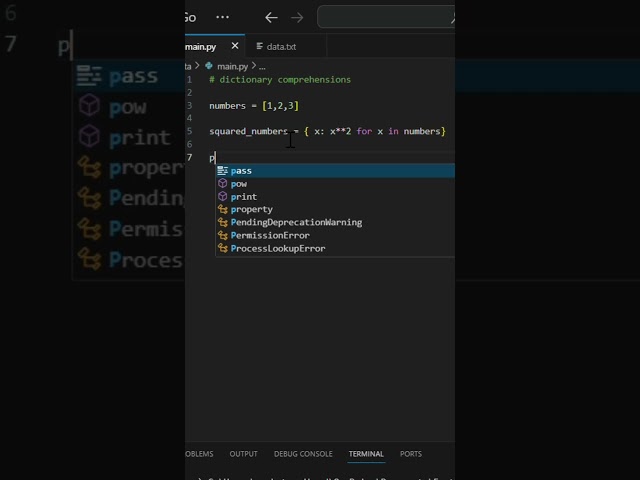This screenshot has width=640, height=480.
Task: Click the data.txt file icon in tab
Action: tap(259, 46)
